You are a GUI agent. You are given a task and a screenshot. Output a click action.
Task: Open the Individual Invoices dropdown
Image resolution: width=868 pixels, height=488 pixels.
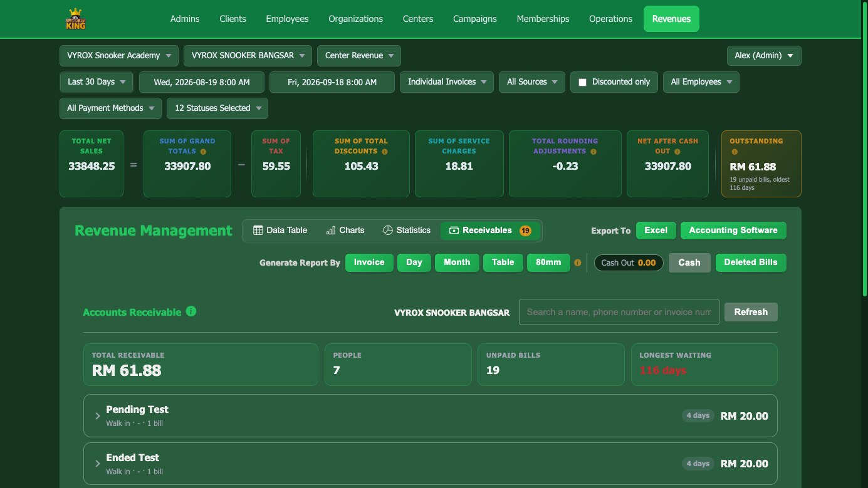tap(447, 82)
